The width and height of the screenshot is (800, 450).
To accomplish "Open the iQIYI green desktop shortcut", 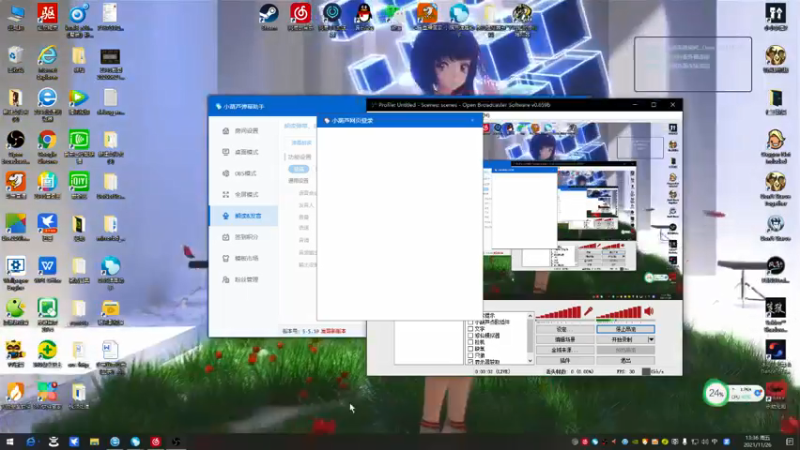I will pos(79,185).
